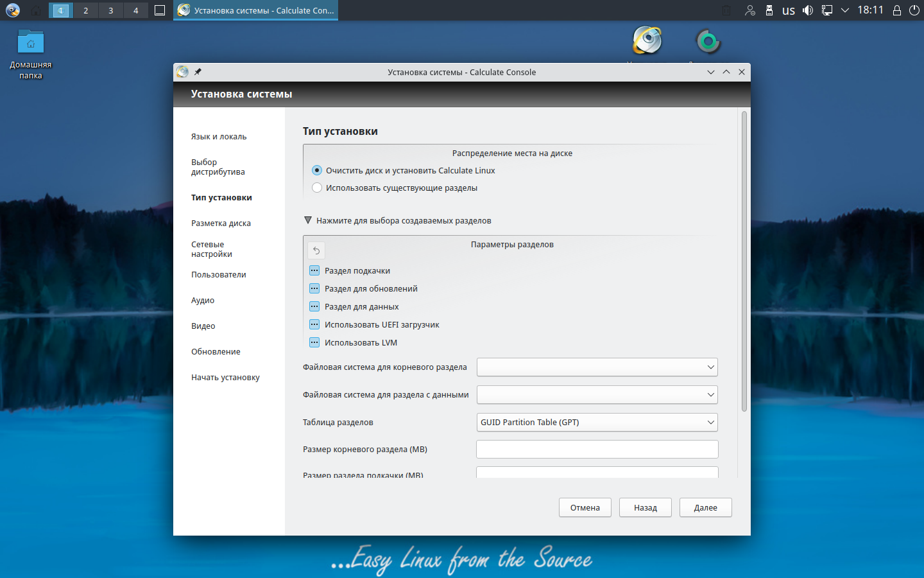Open the Calculate application launcher menu
The width and height of the screenshot is (924, 578).
click(x=12, y=10)
